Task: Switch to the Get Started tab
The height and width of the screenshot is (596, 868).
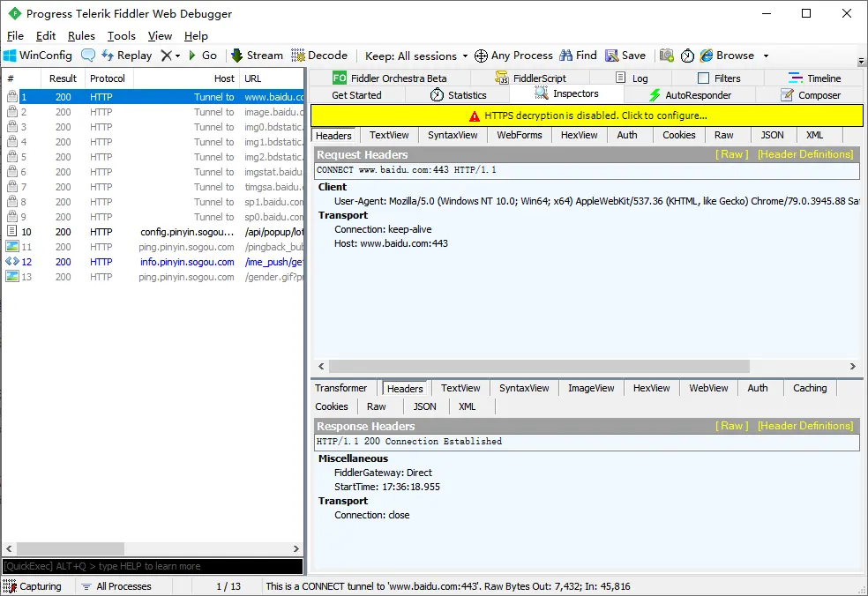Action: [x=356, y=95]
